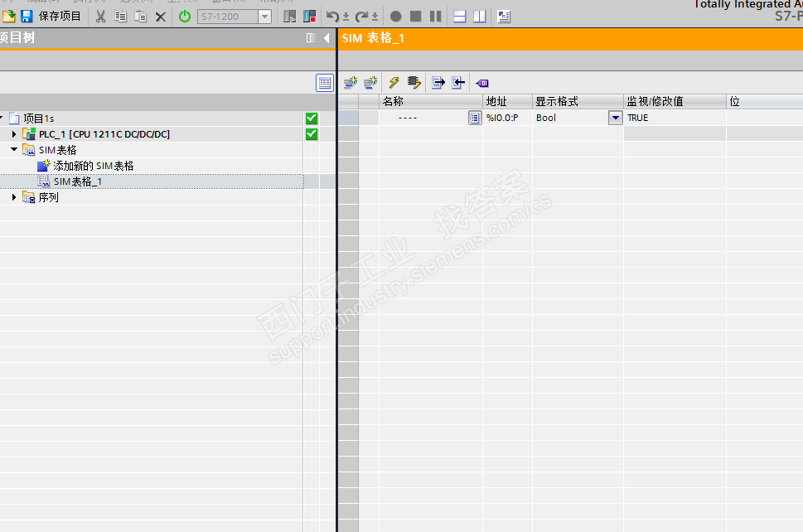Click the lightning bolt modify-now icon
The height and width of the screenshot is (532, 803).
coord(394,82)
